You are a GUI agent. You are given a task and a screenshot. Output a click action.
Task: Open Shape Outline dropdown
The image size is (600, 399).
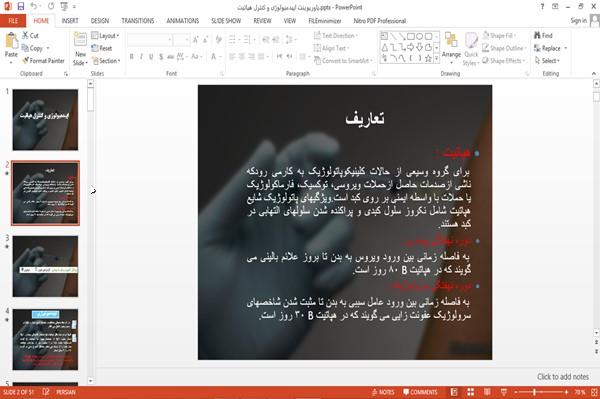pyautogui.click(x=504, y=48)
